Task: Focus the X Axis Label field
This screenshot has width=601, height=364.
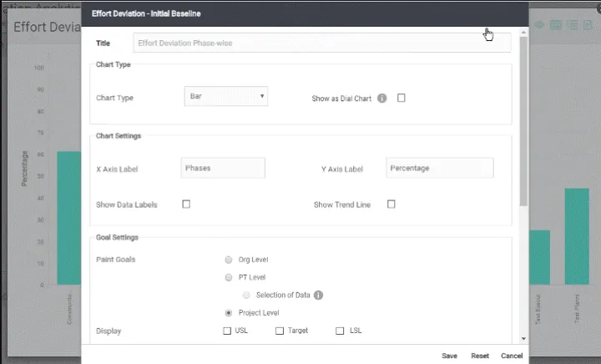Action: pos(223,168)
